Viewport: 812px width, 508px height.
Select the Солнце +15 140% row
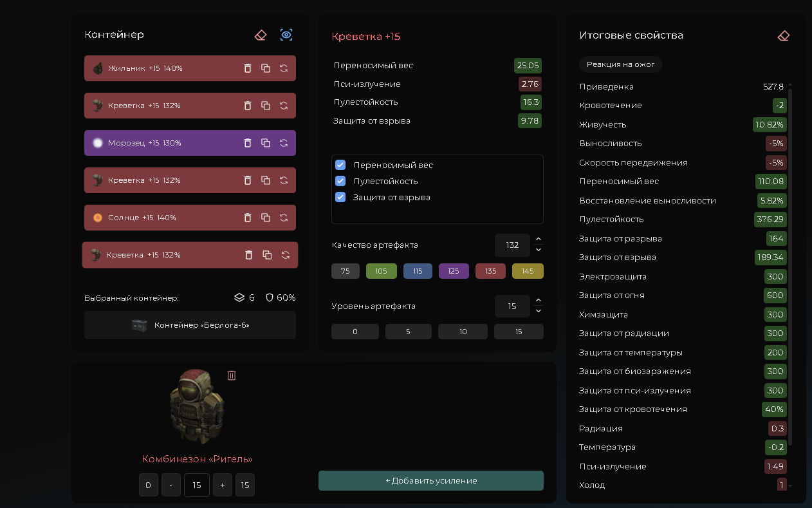[190, 218]
